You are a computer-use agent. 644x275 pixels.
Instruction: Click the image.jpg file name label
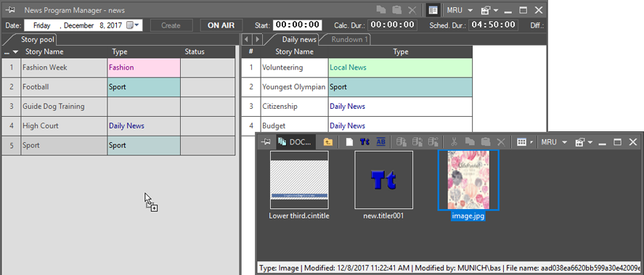(468, 216)
